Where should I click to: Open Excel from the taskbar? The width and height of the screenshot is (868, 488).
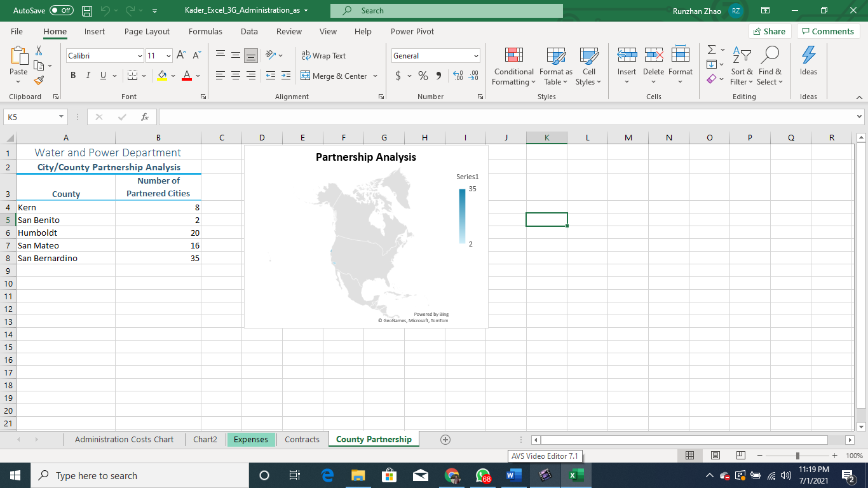(x=576, y=475)
